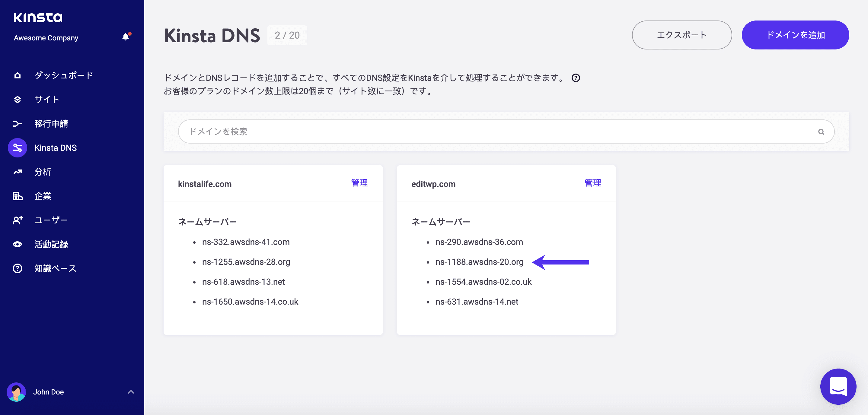
Task: Open 移行申請 from the sidebar
Action: coord(17,124)
